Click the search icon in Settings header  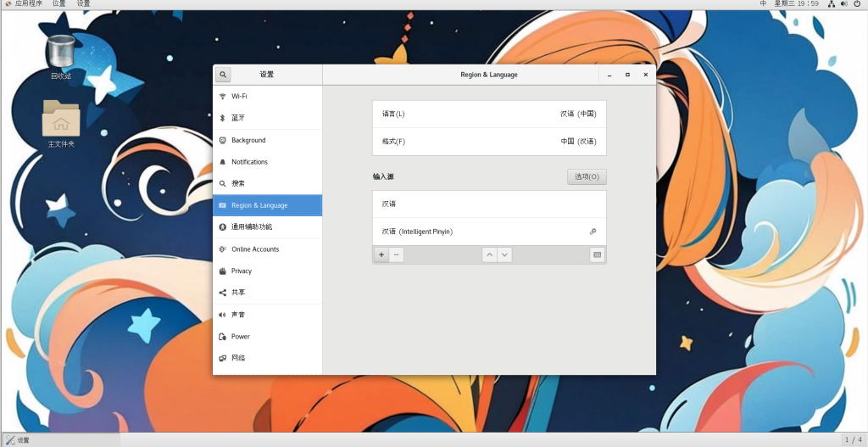(222, 75)
